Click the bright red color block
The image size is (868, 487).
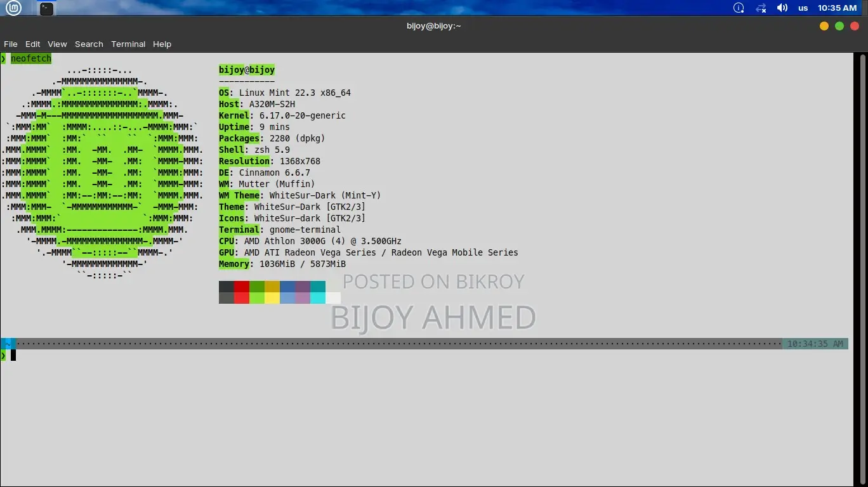[x=242, y=298]
